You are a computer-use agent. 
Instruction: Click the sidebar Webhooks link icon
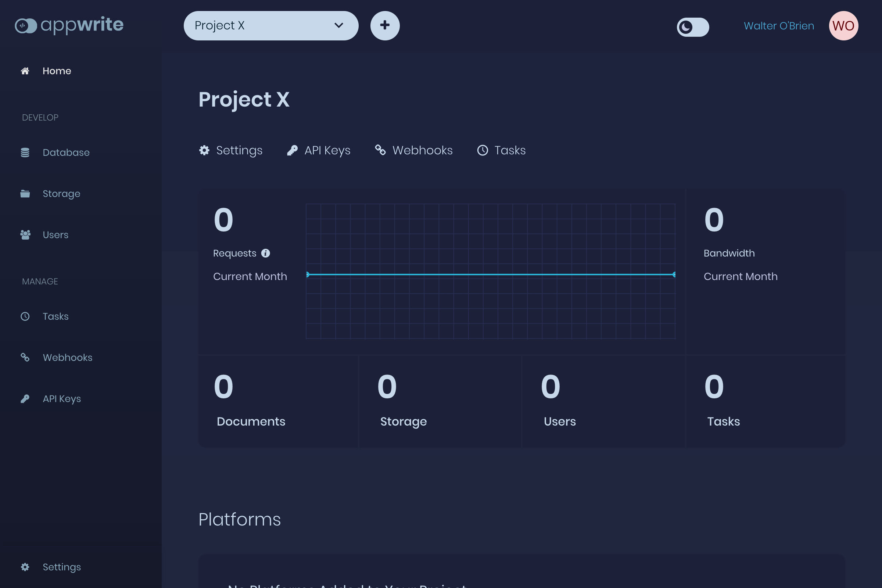click(x=25, y=357)
